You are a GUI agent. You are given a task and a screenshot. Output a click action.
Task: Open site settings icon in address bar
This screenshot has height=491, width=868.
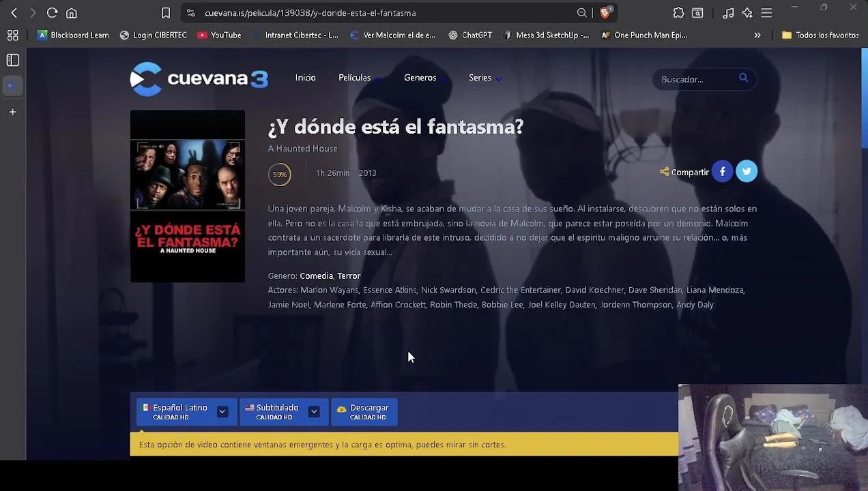point(191,13)
